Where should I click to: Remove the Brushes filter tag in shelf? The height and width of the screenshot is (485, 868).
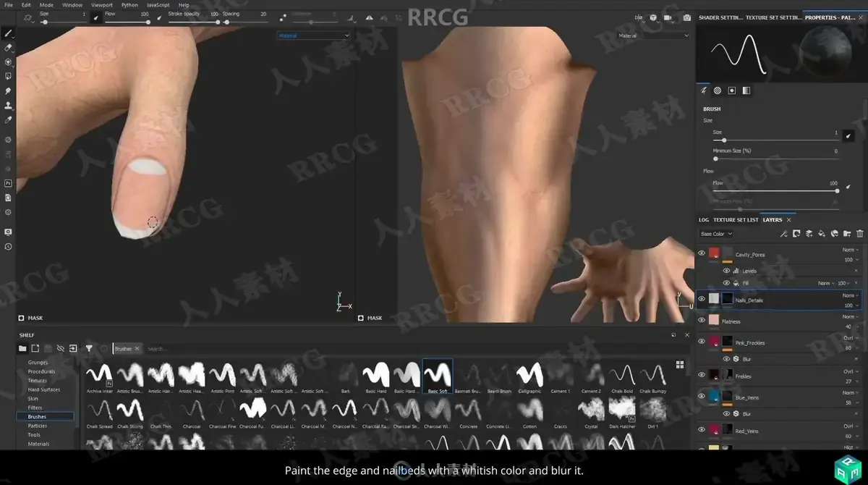[x=137, y=349]
